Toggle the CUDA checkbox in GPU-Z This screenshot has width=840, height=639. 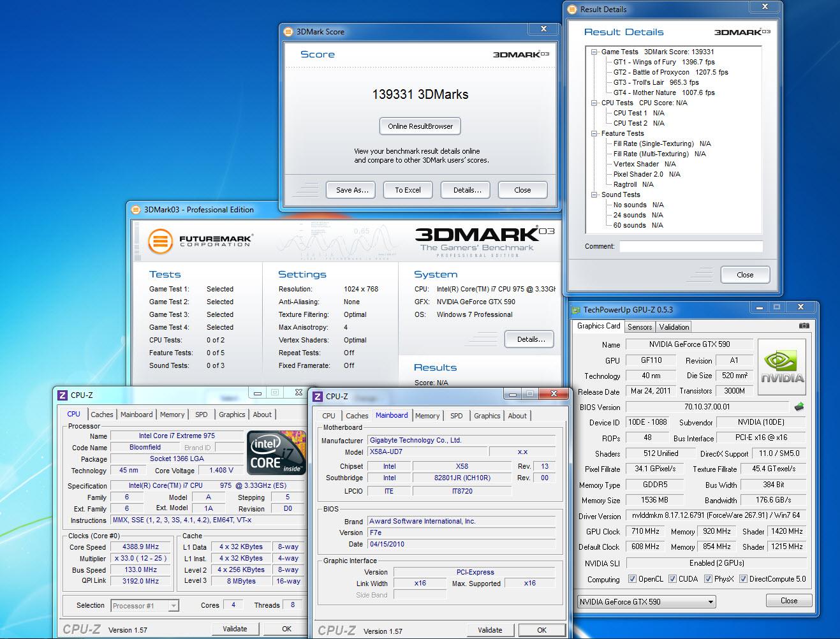click(672, 579)
